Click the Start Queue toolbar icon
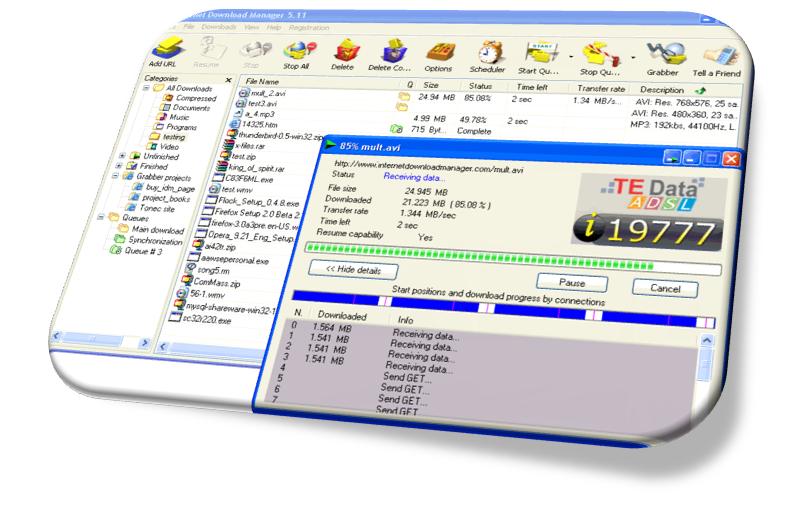The height and width of the screenshot is (510, 795). [538, 58]
